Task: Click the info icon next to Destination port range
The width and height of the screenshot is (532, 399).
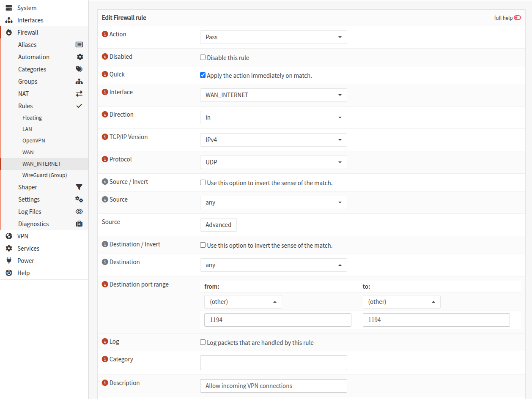Action: pyautogui.click(x=105, y=284)
